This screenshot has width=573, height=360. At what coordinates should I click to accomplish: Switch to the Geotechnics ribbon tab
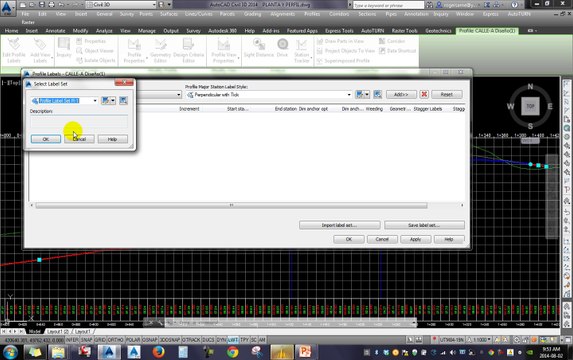tap(438, 31)
